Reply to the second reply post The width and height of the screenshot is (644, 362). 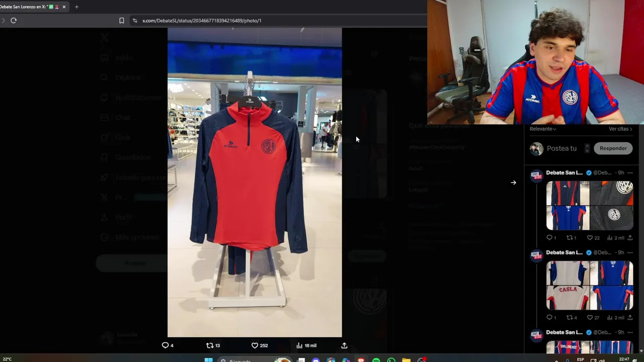pos(551,318)
